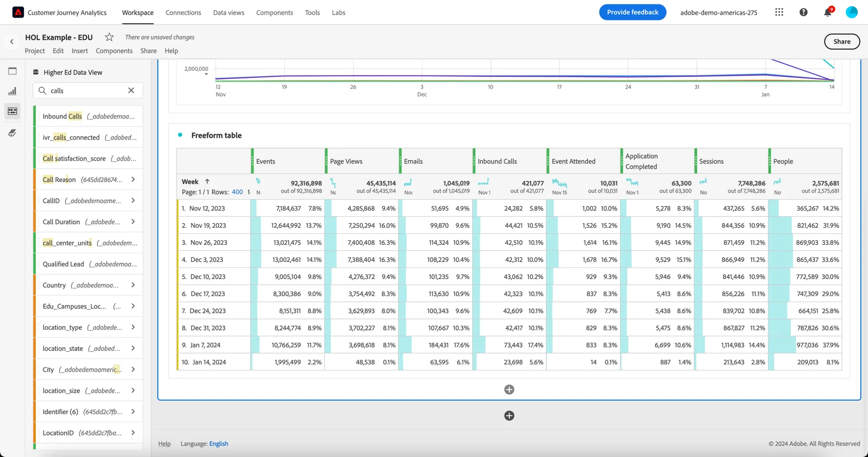
Task: Open the Visualizations bar chart icon
Action: point(13,91)
